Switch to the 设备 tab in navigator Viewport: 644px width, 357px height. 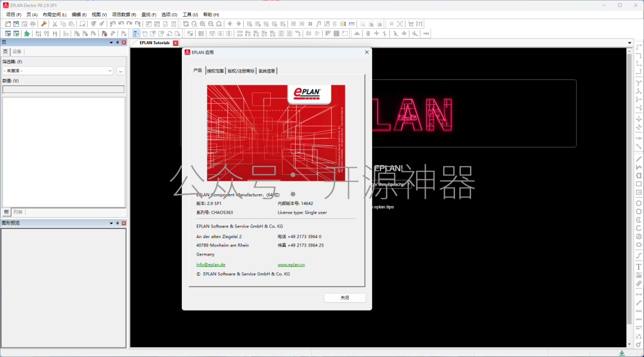(x=17, y=52)
